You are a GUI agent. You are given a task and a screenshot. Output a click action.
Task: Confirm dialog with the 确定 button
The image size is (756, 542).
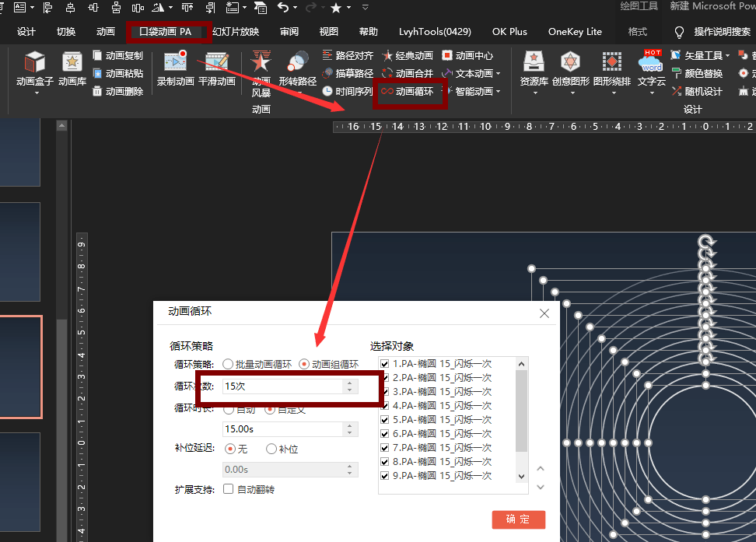tap(518, 519)
